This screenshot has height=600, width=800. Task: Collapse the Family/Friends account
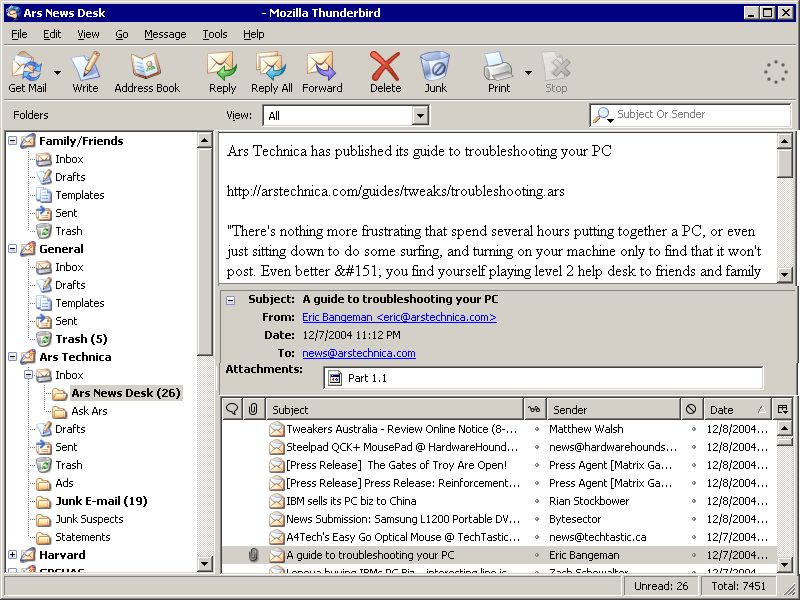tap(13, 140)
